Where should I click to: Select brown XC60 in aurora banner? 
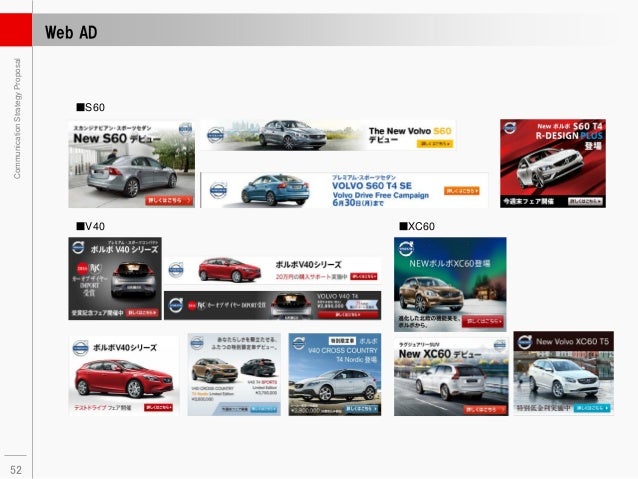pos(431,295)
